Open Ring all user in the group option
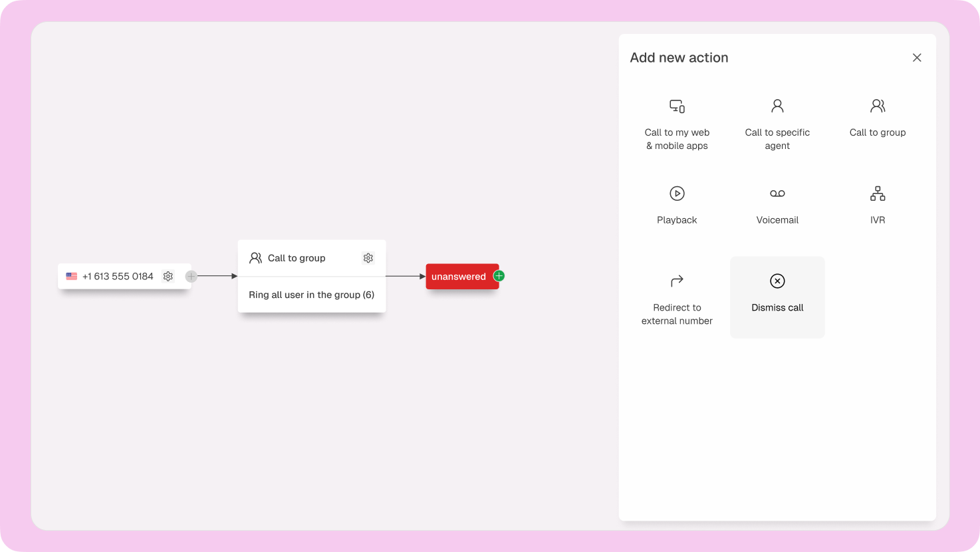 pyautogui.click(x=311, y=295)
